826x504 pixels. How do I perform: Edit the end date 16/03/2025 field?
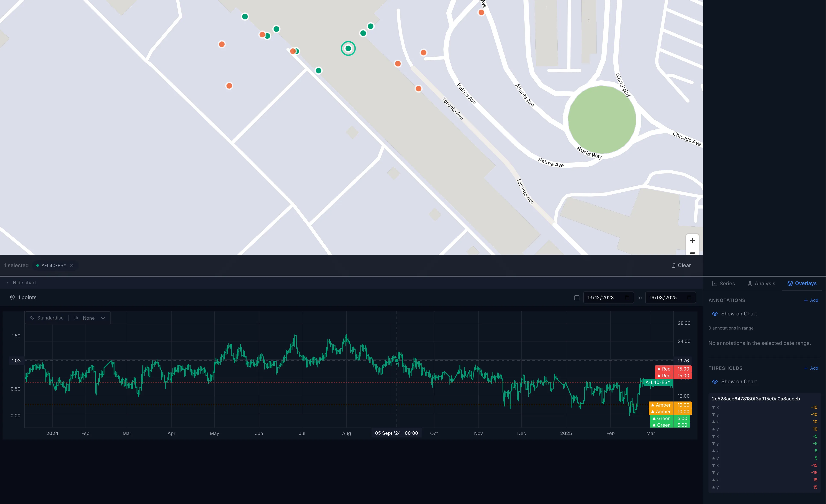[670, 297]
